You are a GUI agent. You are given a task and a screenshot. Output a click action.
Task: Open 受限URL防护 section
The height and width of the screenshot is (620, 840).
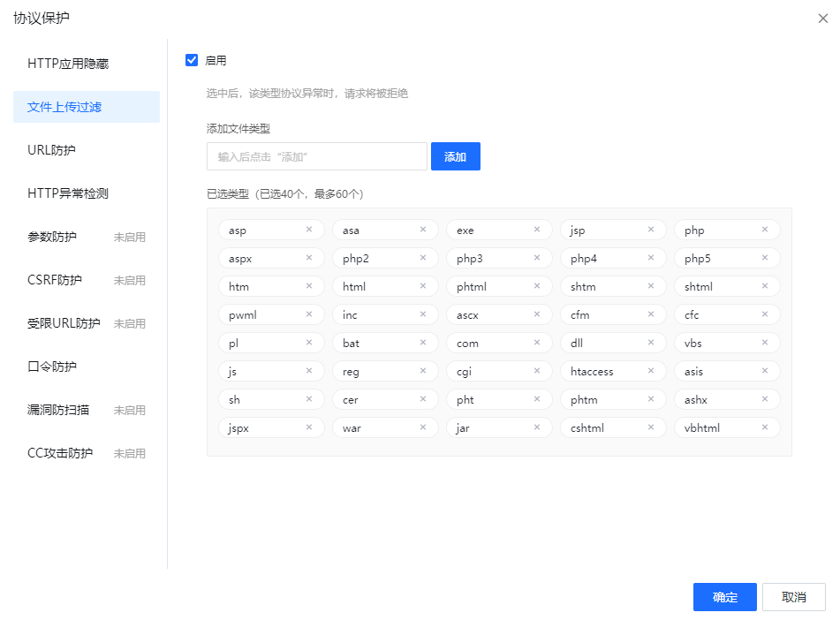click(x=87, y=323)
